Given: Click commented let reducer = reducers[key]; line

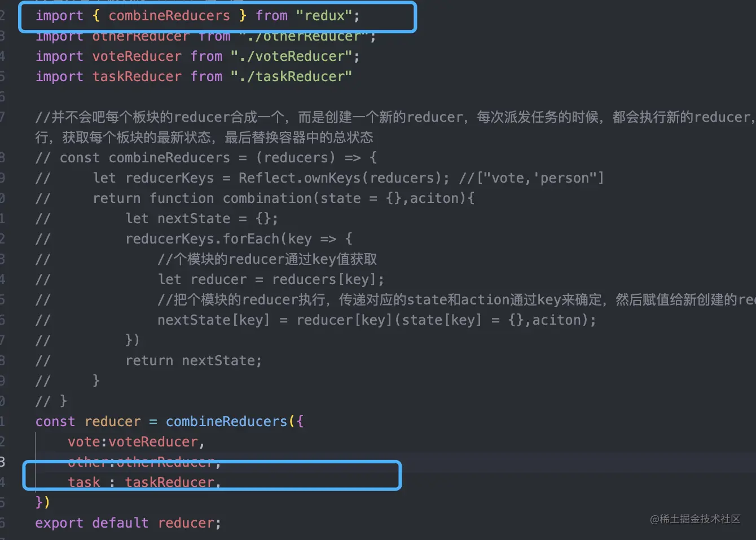Looking at the screenshot, I should 271,280.
